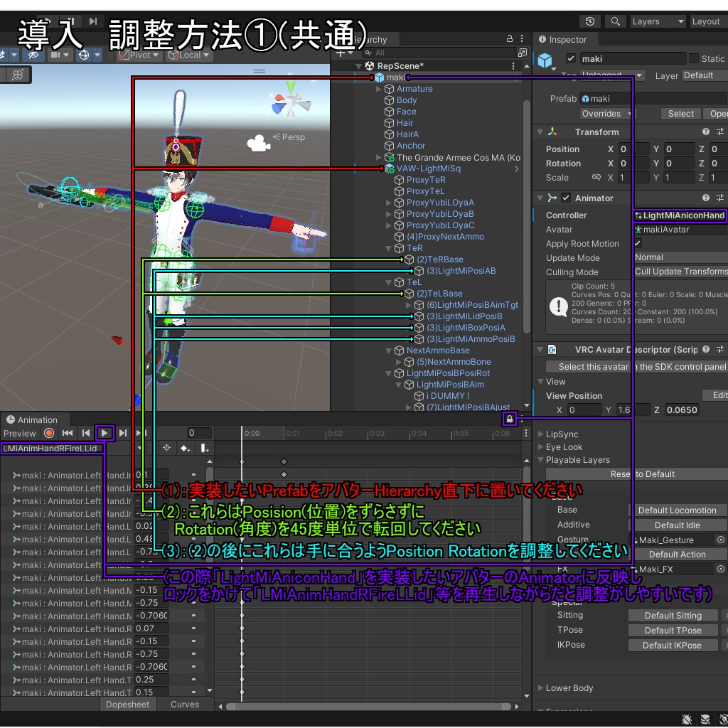Open the undo history icon in top toolbar
Image resolution: width=728 pixels, height=728 pixels.
pyautogui.click(x=590, y=21)
